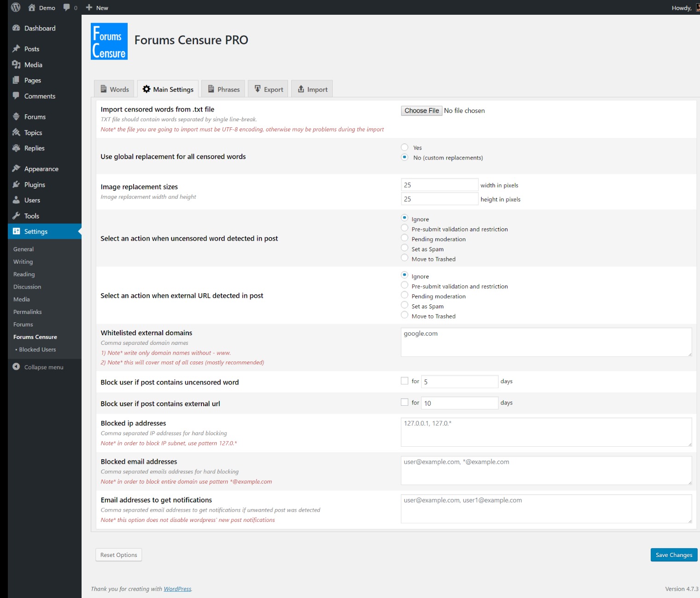The image size is (700, 598).
Task: Click the Choose File button
Action: coord(421,111)
